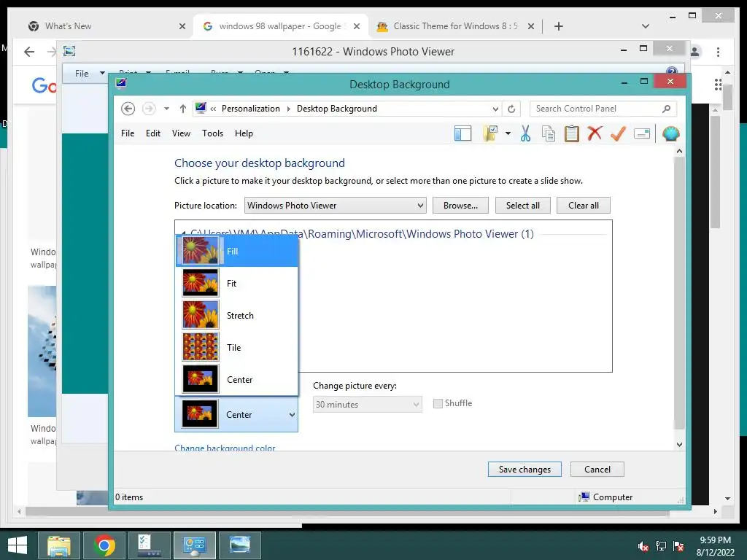The image size is (747, 560).
Task: Go up one level to Personalization
Action: [183, 109]
